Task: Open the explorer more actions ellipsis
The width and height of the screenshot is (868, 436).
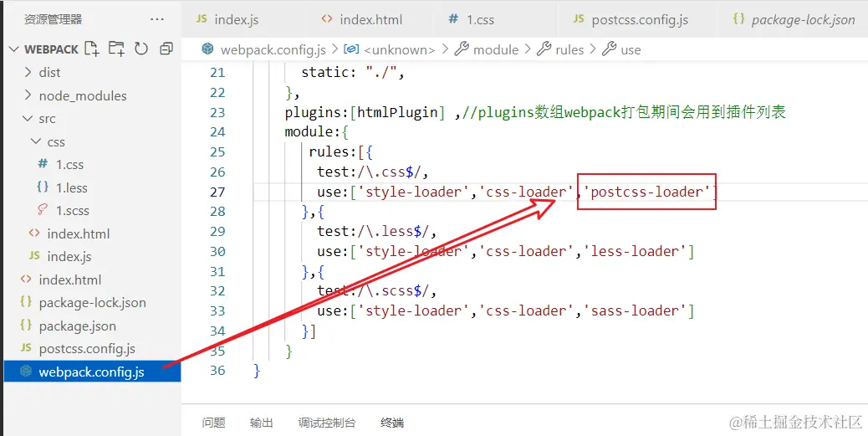Action: [x=157, y=19]
